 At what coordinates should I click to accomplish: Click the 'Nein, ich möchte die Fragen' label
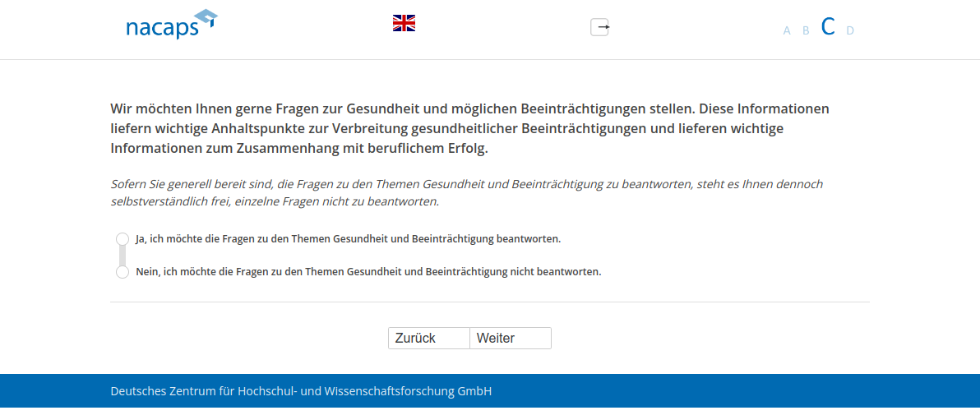(368, 272)
